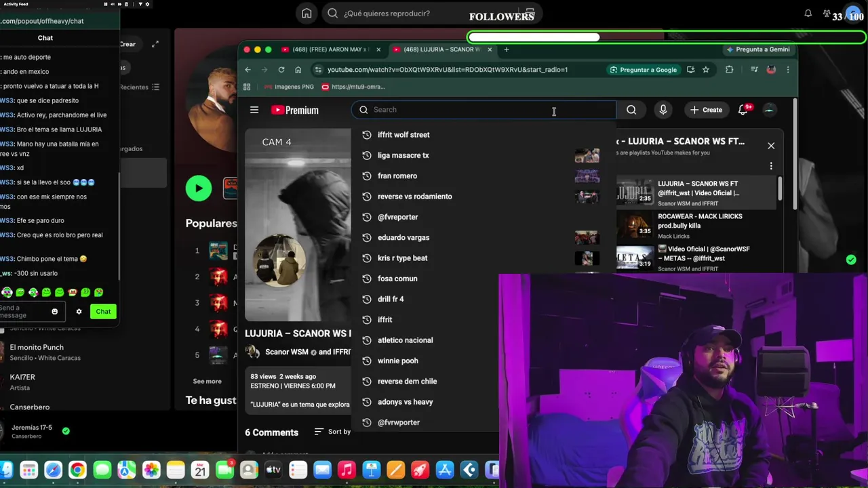This screenshot has width=868, height=488.
Task: Choose 'adonys vs heavy' suggestion
Action: click(425, 402)
